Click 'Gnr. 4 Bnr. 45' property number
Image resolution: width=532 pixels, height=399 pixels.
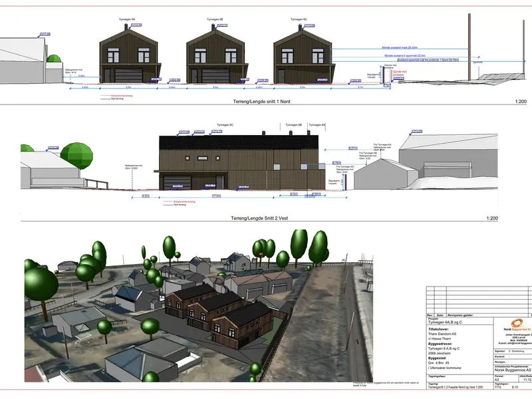tap(438, 362)
